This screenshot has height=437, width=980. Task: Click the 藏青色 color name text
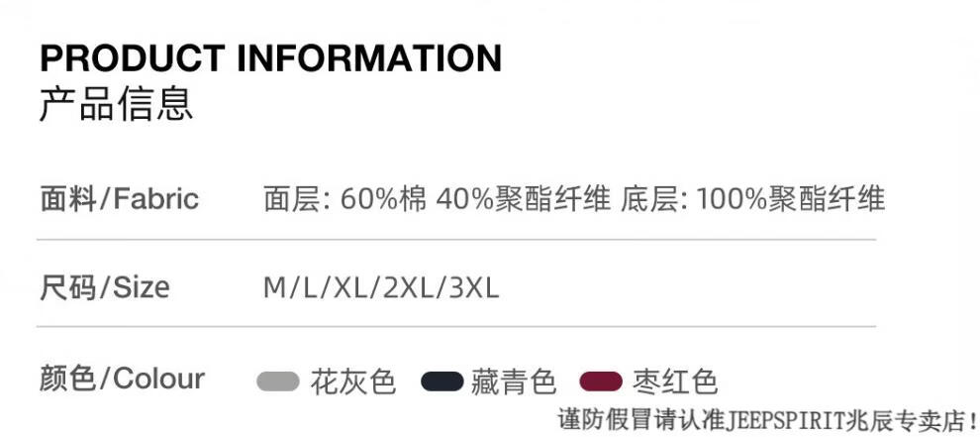pyautogui.click(x=514, y=382)
